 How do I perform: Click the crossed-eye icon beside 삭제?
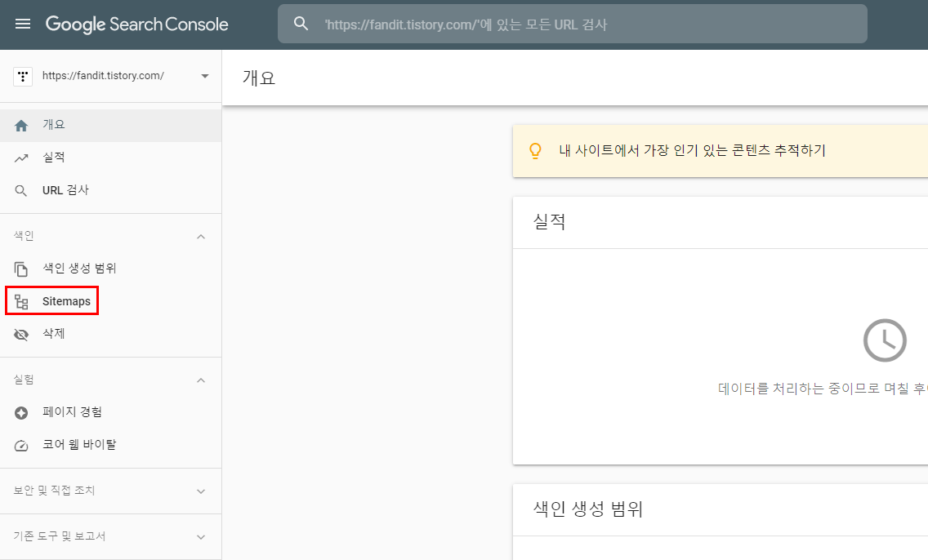[21, 335]
